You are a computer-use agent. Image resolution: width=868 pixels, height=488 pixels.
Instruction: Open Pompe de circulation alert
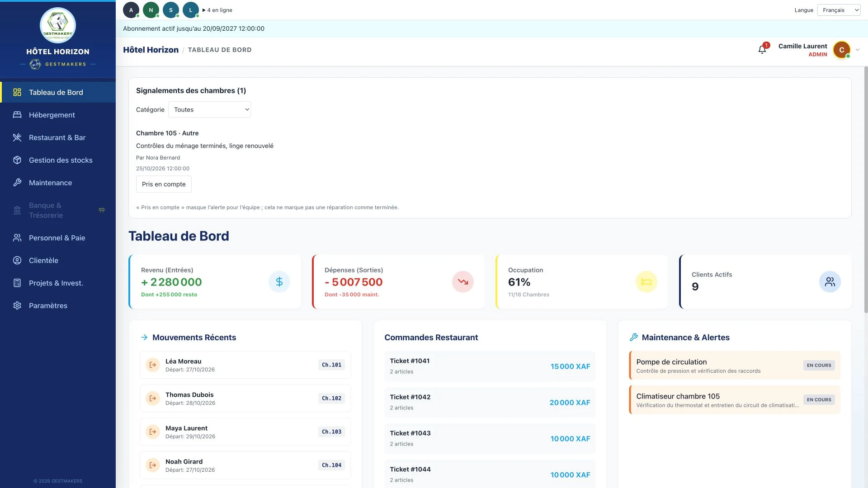point(735,366)
